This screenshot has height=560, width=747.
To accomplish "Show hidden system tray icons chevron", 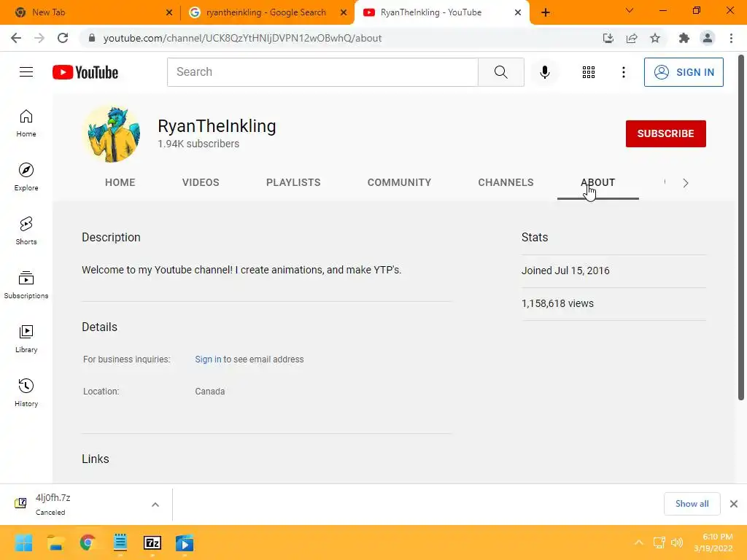I will [x=639, y=542].
